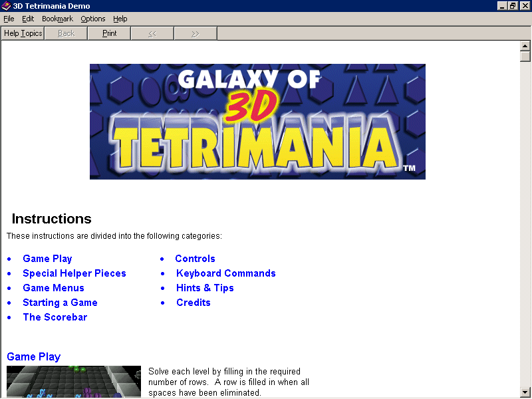532x399 pixels.
Task: Click the 'Solve each level' paragraph
Action: click(229, 382)
